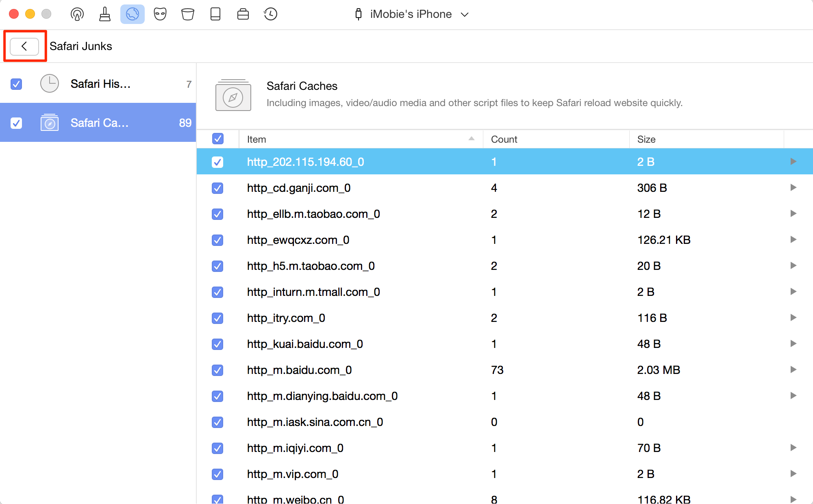
Task: Select Safari His... category in sidebar
Action: (x=98, y=84)
